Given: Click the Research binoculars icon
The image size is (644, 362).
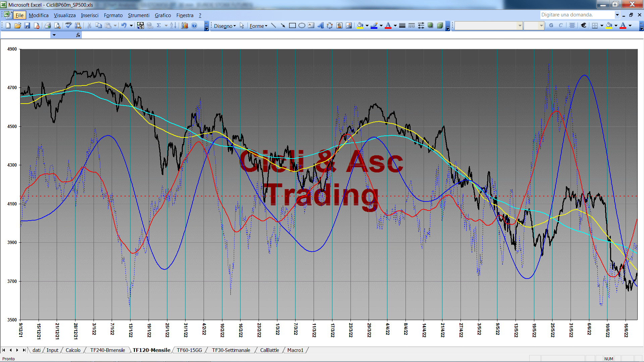Looking at the screenshot, I should [x=78, y=26].
